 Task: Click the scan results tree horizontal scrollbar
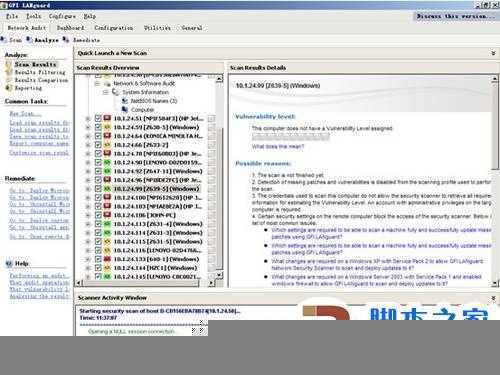point(146,283)
